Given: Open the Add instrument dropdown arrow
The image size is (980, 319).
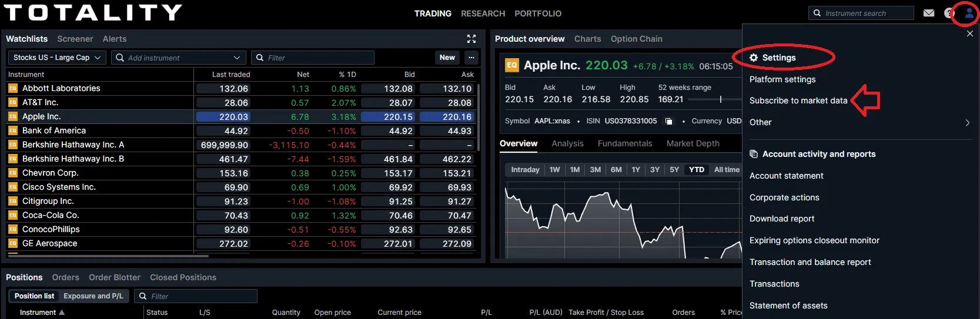Looking at the screenshot, I should pyautogui.click(x=236, y=58).
